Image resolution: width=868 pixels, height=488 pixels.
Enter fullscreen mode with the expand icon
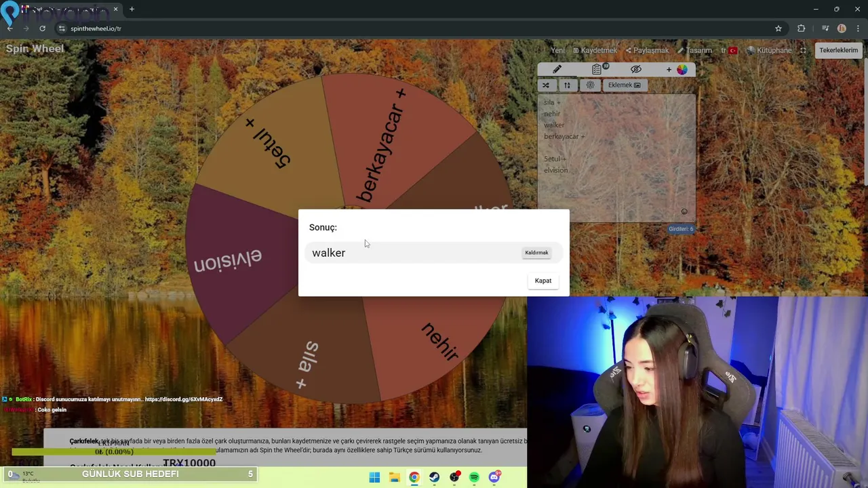click(804, 51)
